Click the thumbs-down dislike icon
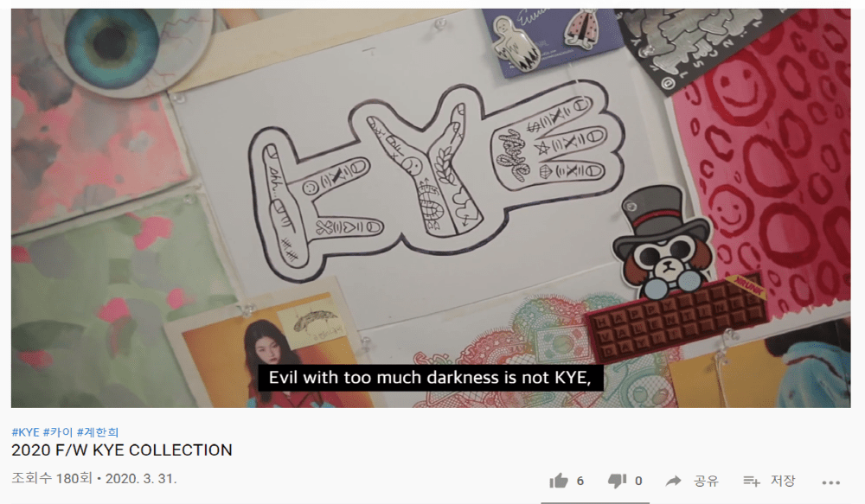865x504 pixels. click(617, 481)
